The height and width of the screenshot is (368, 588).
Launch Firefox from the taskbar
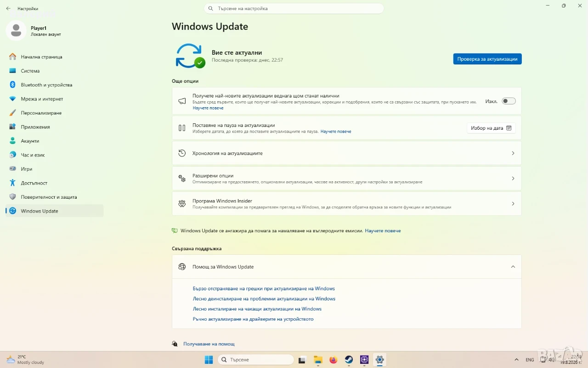[333, 360]
